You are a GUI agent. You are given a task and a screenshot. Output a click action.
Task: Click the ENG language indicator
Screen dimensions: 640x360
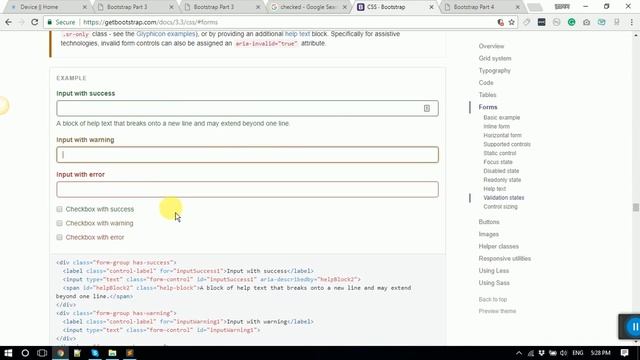click(x=578, y=353)
